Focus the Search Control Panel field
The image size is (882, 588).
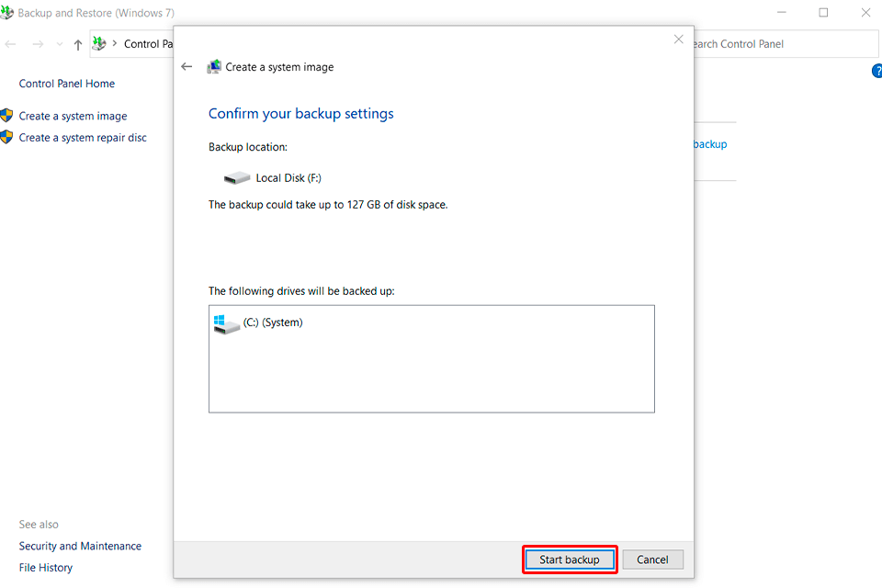pyautogui.click(x=785, y=44)
